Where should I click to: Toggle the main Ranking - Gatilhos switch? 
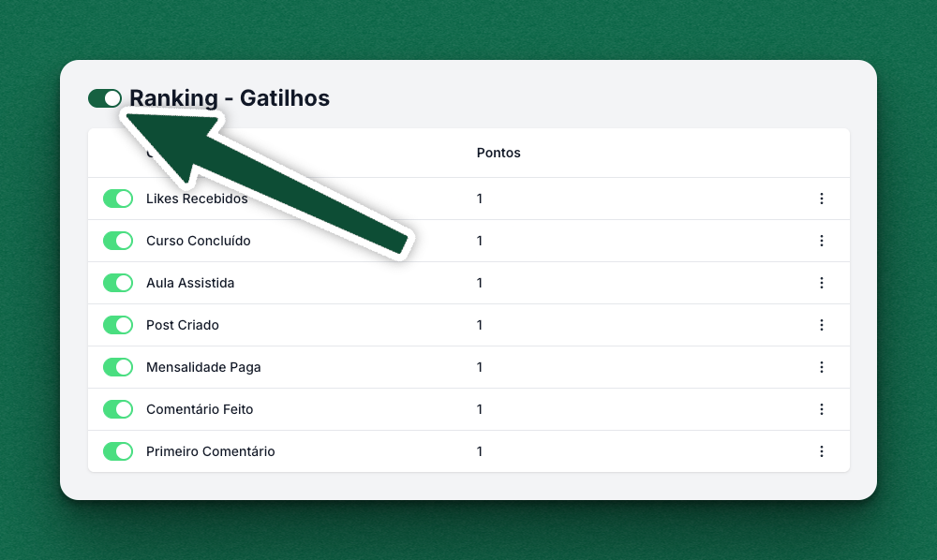pyautogui.click(x=105, y=98)
